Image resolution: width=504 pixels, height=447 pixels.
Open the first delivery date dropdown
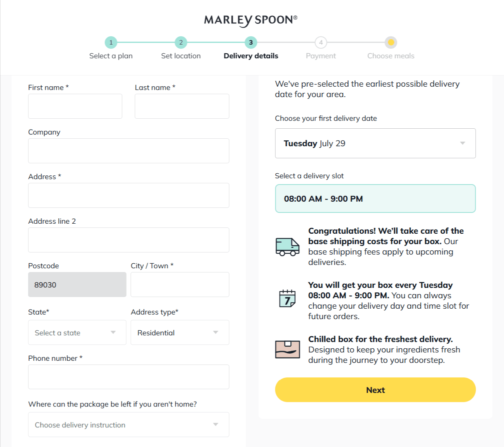(375, 143)
